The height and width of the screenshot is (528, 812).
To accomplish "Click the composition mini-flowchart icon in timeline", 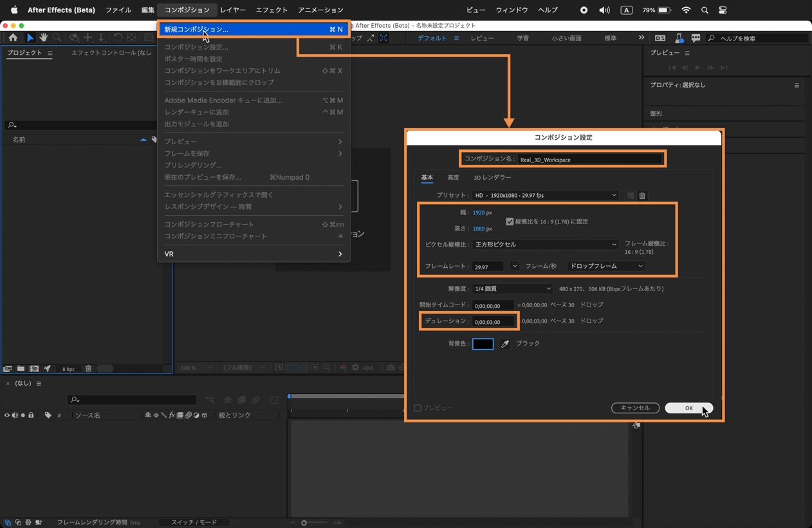I will pos(210,400).
